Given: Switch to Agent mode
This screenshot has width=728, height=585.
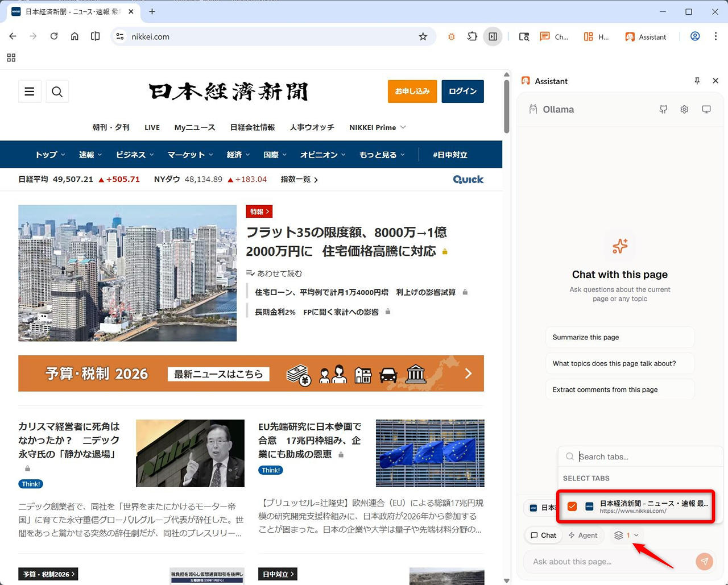Looking at the screenshot, I should coord(583,535).
